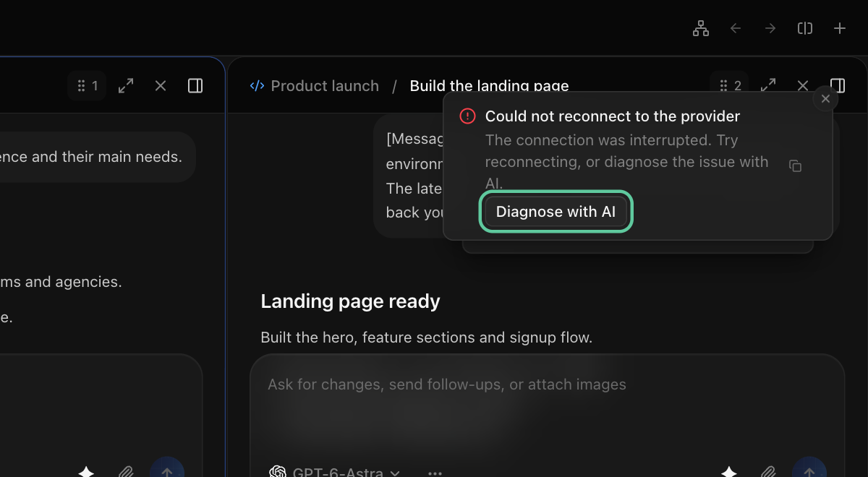Open the GPT-6-Astra model dropdown
Screen dimensions: 868x477
click(334, 473)
